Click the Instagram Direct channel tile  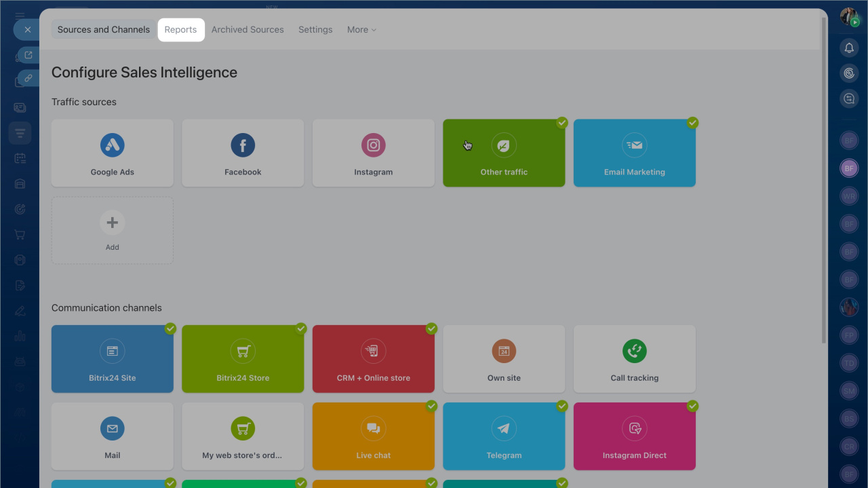click(x=634, y=436)
